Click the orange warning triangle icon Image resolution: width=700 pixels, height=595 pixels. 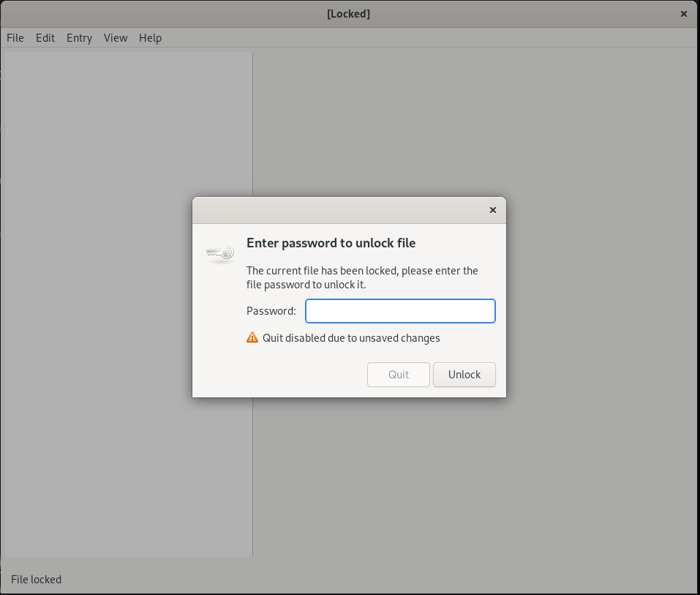tap(252, 337)
